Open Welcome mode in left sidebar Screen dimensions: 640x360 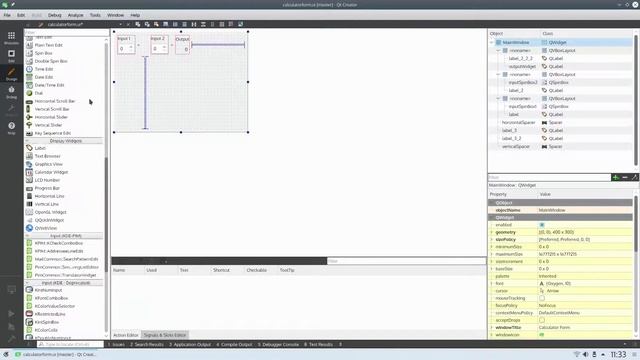pyautogui.click(x=11, y=38)
